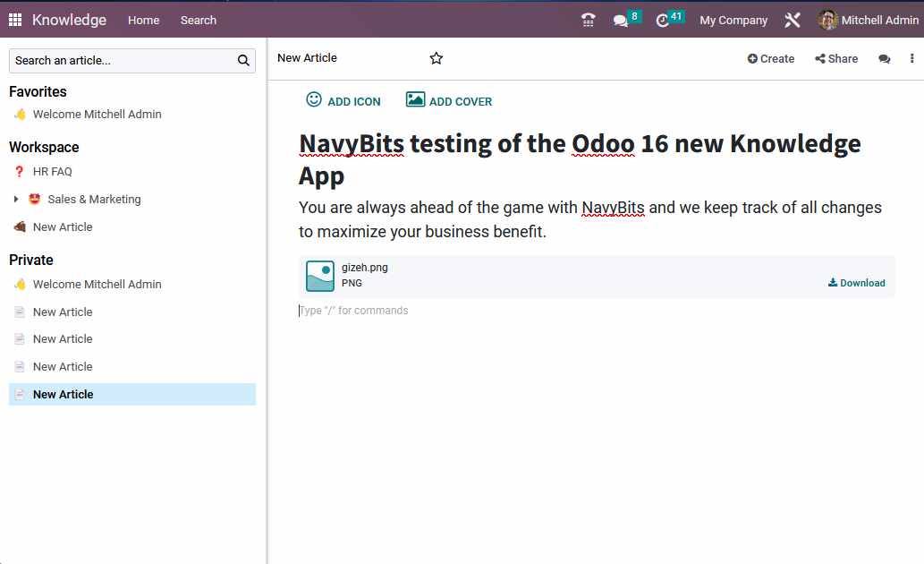
Task: Click Mitchell Admin's avatar picture
Action: (827, 20)
